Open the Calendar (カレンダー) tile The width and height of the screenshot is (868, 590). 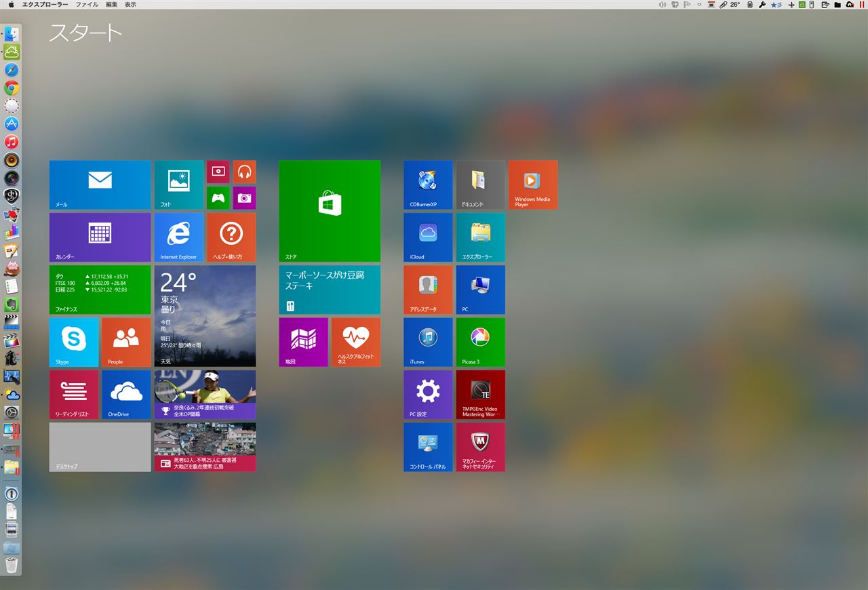coord(100,237)
